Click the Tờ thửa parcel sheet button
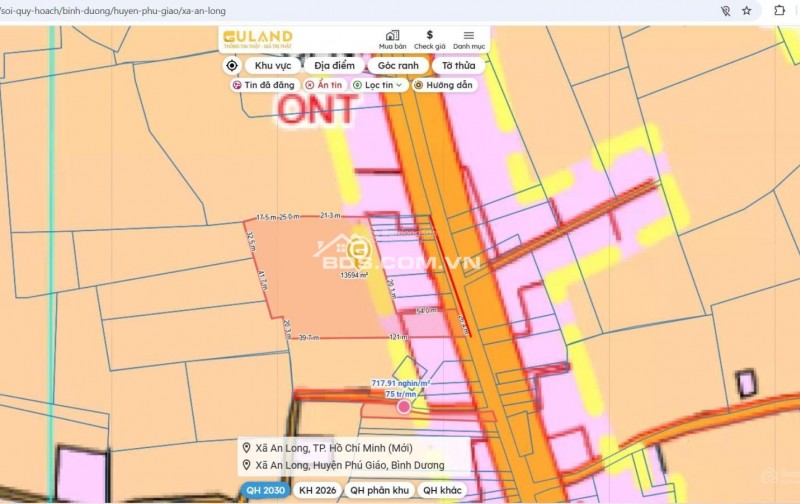The height and width of the screenshot is (504, 800). pyautogui.click(x=459, y=65)
